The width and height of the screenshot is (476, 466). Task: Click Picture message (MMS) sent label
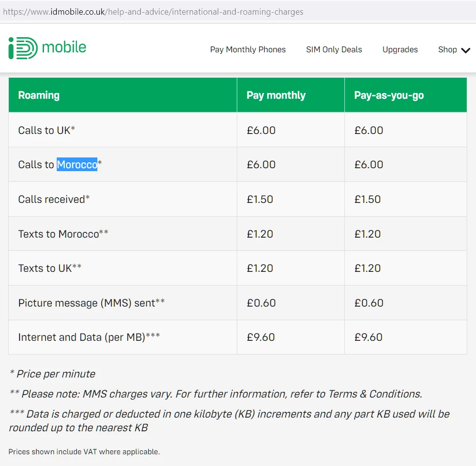pyautogui.click(x=91, y=303)
